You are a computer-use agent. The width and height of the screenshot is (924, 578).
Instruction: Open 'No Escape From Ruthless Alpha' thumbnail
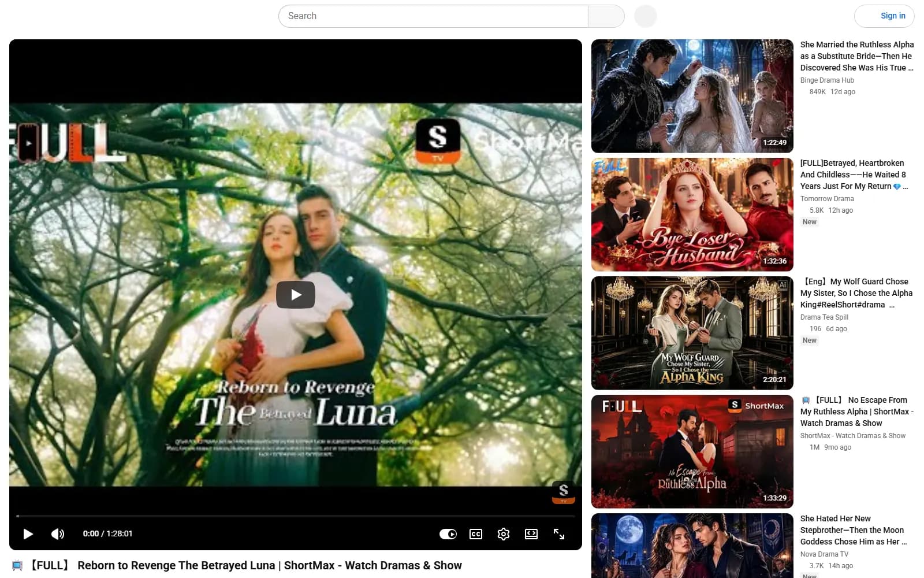coord(692,451)
